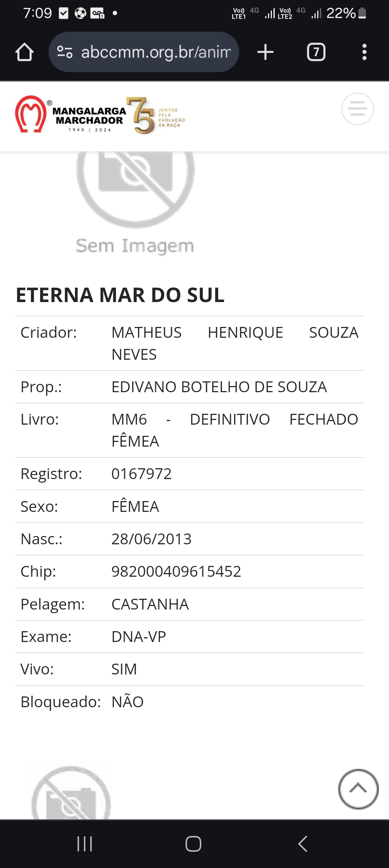Select the ETERNA MAR DO SUL heading

pos(120,295)
